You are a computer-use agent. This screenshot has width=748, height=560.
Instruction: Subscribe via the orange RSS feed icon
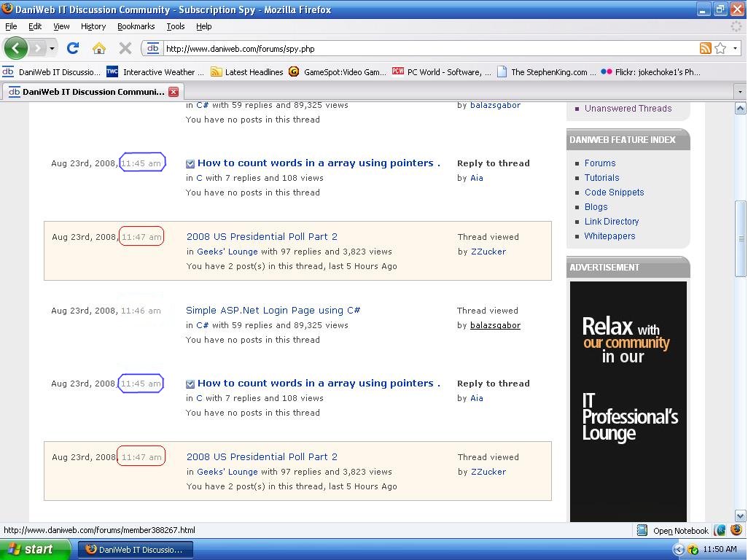(705, 48)
